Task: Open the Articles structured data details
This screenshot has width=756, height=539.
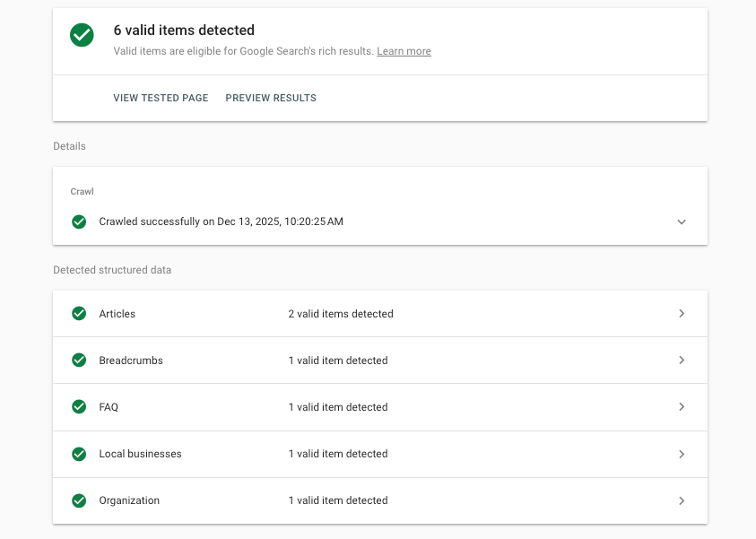Action: (x=682, y=313)
